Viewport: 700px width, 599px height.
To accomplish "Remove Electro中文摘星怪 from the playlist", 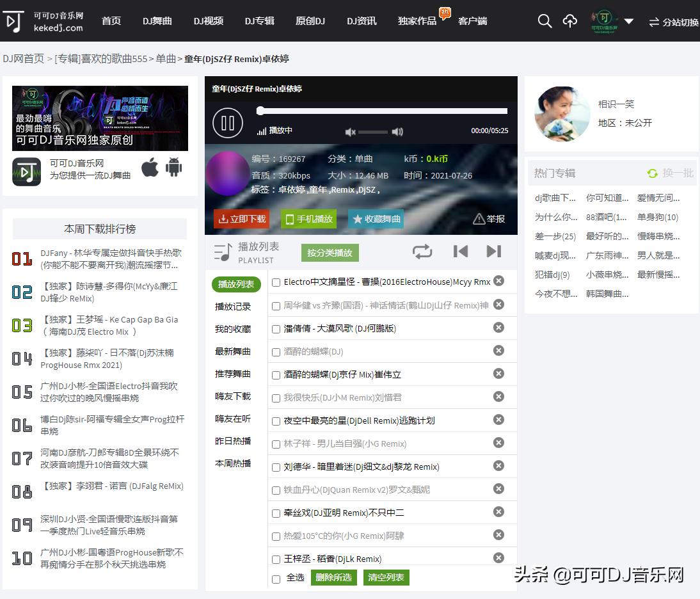I will [x=498, y=281].
